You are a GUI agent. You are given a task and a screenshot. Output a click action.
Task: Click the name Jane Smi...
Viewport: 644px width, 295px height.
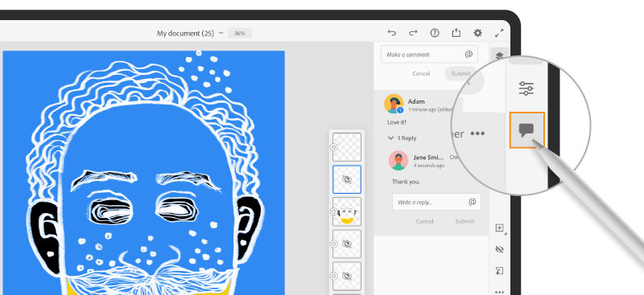click(x=428, y=157)
